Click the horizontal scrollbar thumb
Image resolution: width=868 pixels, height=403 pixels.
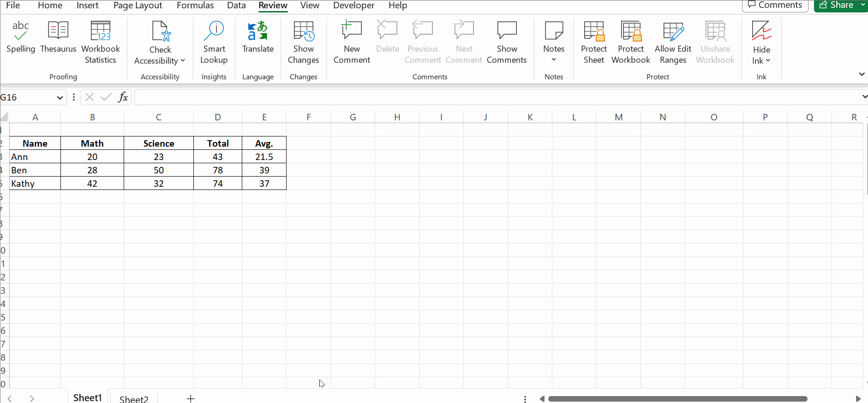[x=677, y=399]
